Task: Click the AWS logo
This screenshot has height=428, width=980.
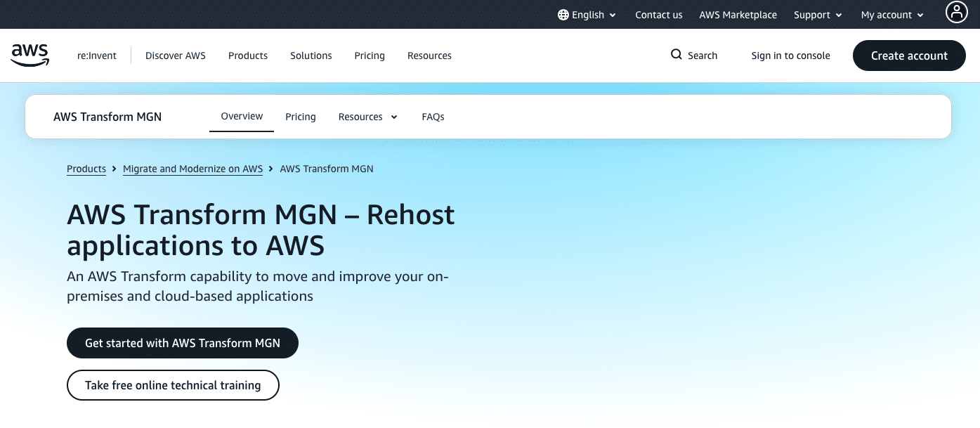Action: tap(30, 56)
